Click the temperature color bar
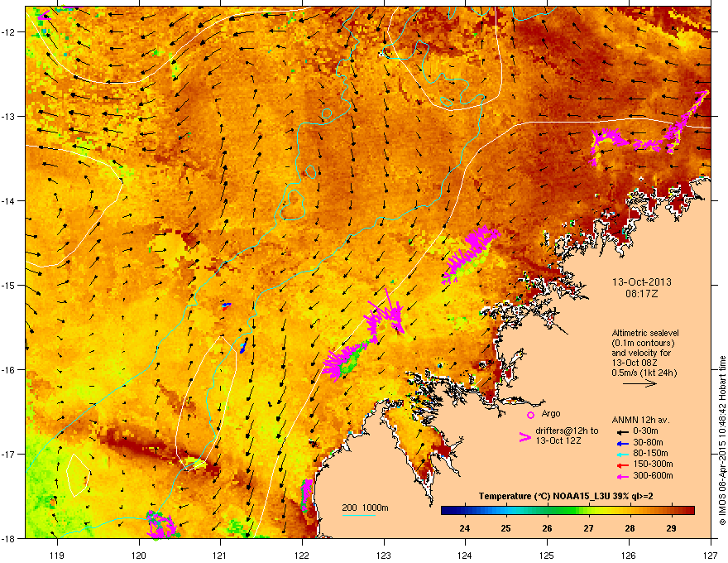The width and height of the screenshot is (728, 563). [x=568, y=511]
